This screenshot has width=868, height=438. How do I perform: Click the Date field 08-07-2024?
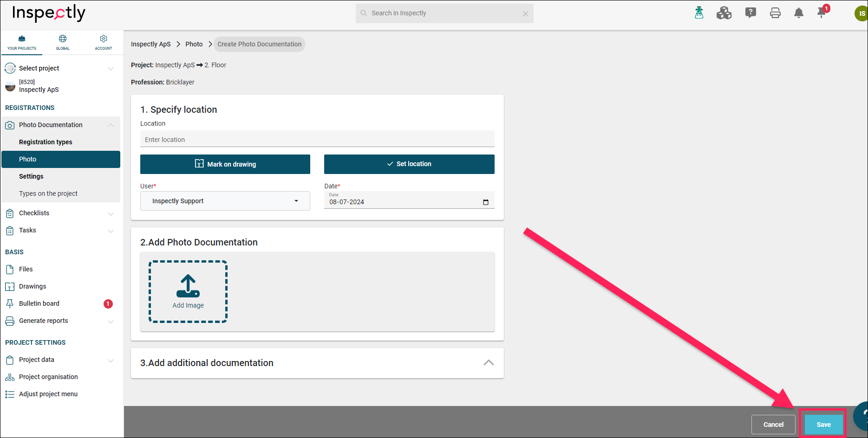pos(409,200)
